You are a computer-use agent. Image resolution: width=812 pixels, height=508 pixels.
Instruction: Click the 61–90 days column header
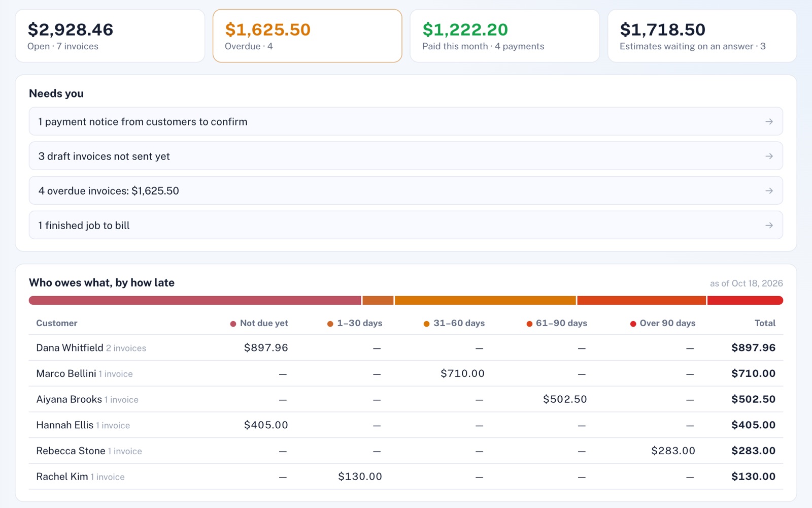[557, 323]
